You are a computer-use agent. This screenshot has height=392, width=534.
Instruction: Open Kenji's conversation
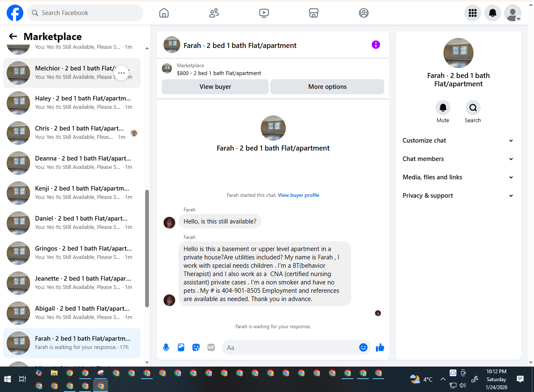click(x=72, y=193)
